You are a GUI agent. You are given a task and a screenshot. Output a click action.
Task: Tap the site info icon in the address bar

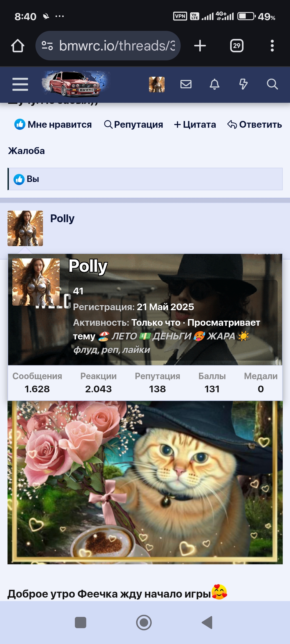tap(47, 46)
